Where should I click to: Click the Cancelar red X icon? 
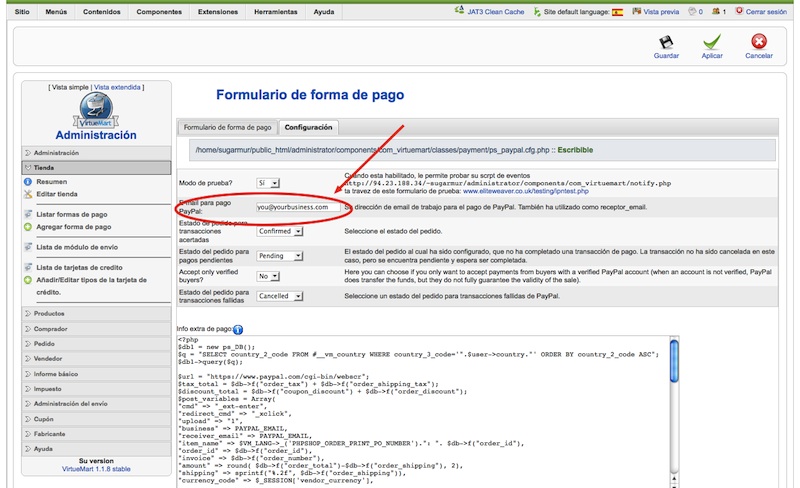point(759,41)
